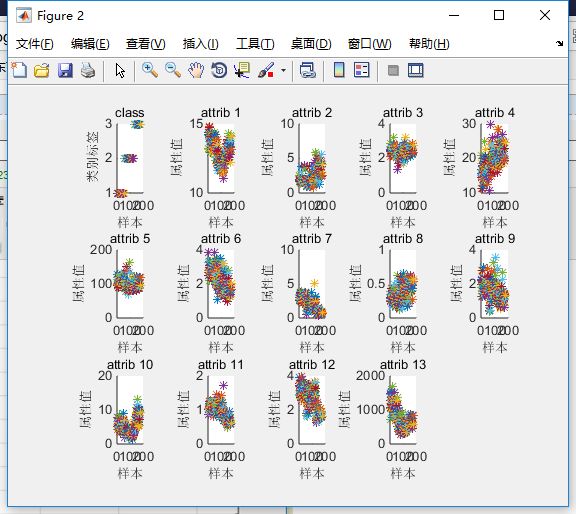This screenshot has width=576, height=514.
Task: Click the New Figure toolbar icon
Action: [19, 70]
